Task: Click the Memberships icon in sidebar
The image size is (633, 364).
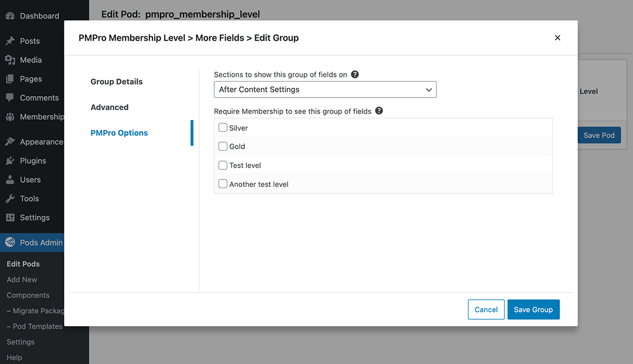Action: point(10,117)
